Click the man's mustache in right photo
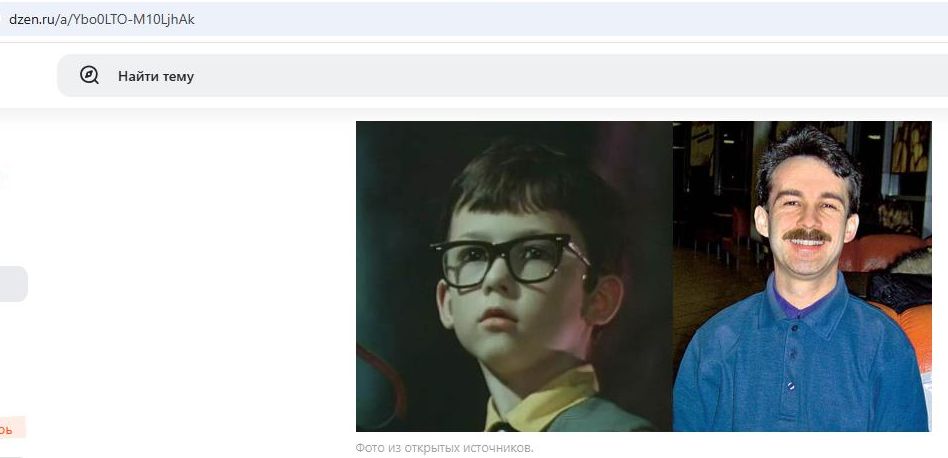Viewport: 948px width, 458px height. pos(807,234)
